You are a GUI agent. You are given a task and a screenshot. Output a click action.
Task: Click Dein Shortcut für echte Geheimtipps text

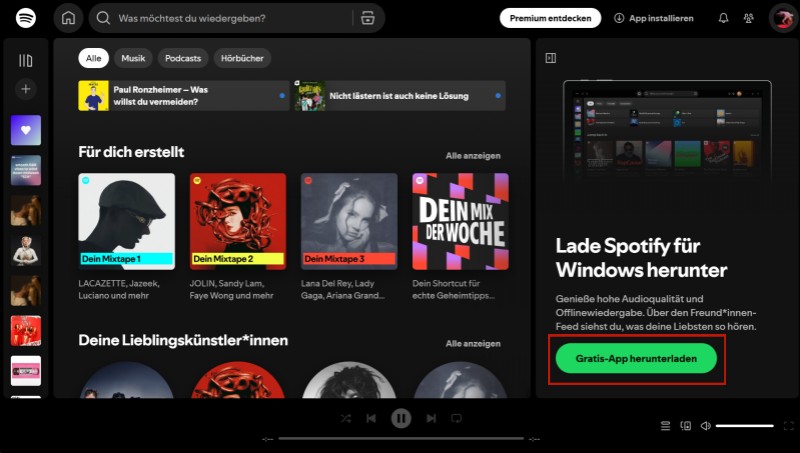pos(454,289)
